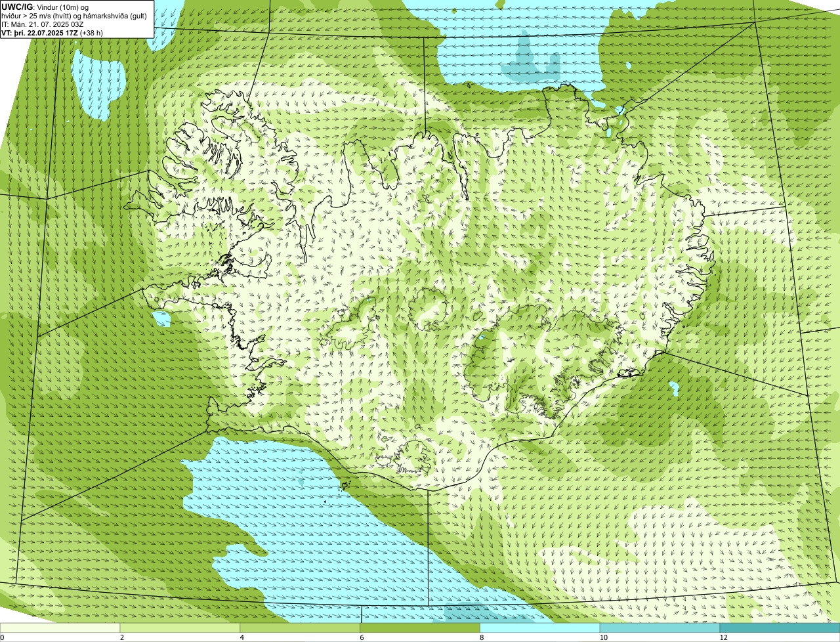Viewport: 840px width, 642px height.
Task: Pick the 4–6 m/s green color bar segment
Action: [x=301, y=628]
